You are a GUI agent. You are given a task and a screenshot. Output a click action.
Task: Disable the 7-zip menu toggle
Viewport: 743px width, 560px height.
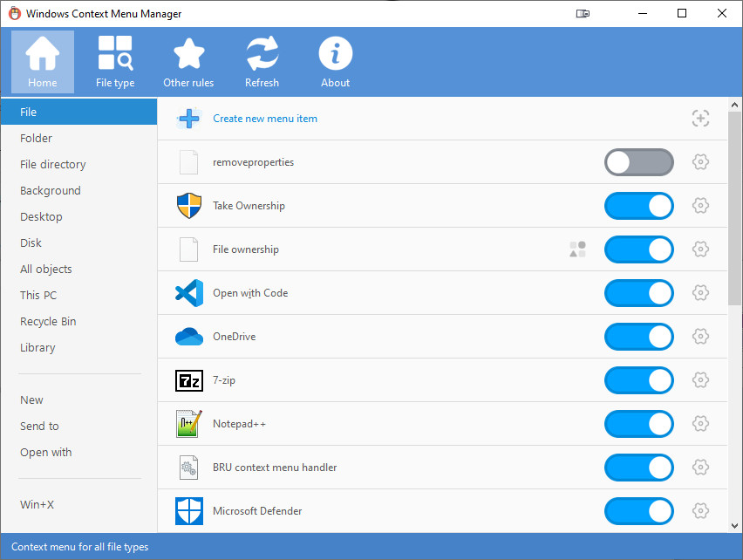pos(638,380)
